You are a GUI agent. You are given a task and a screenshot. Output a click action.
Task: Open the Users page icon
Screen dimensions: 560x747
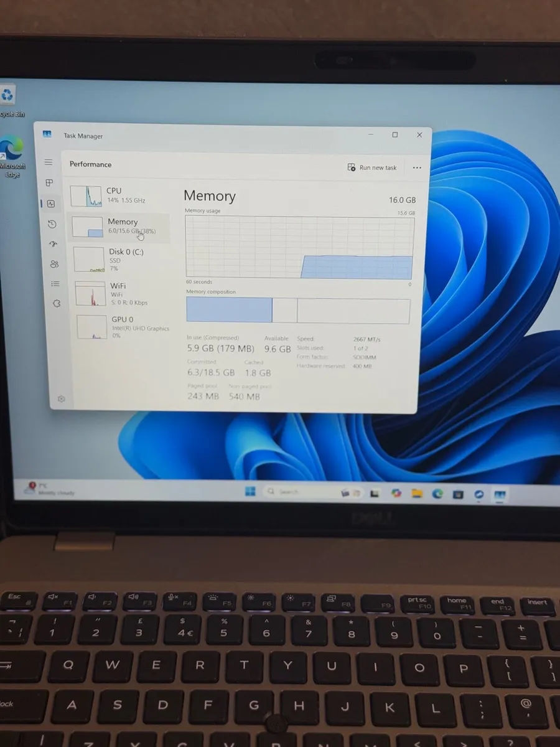pyautogui.click(x=55, y=264)
